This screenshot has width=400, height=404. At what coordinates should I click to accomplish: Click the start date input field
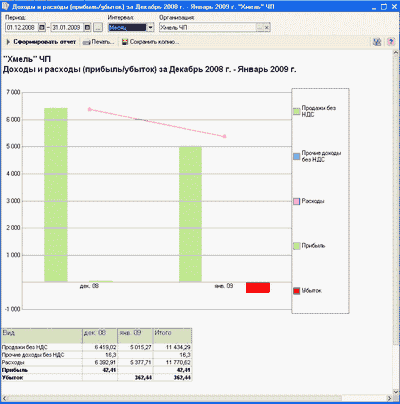(22, 28)
